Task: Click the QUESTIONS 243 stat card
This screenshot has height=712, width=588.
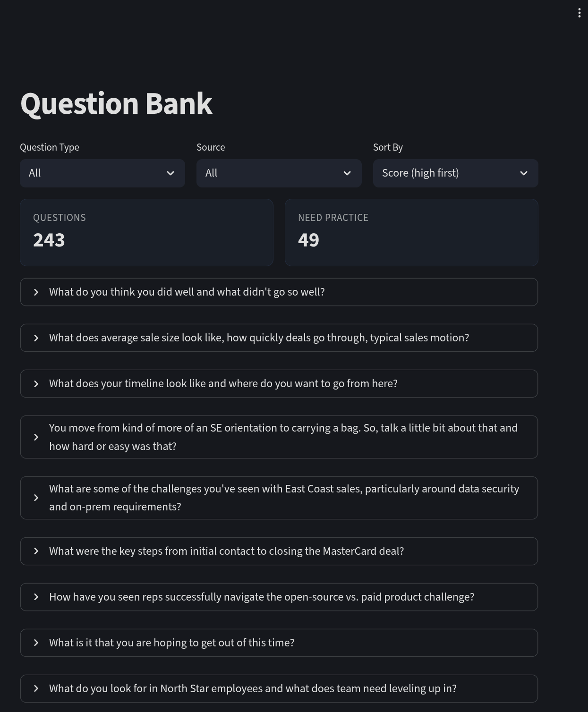Action: coord(146,232)
